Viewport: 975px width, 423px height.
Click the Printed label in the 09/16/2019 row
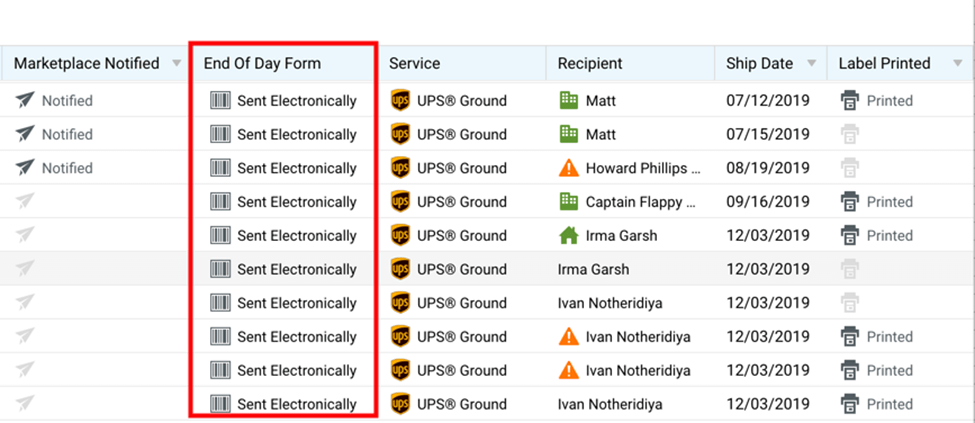pos(889,201)
